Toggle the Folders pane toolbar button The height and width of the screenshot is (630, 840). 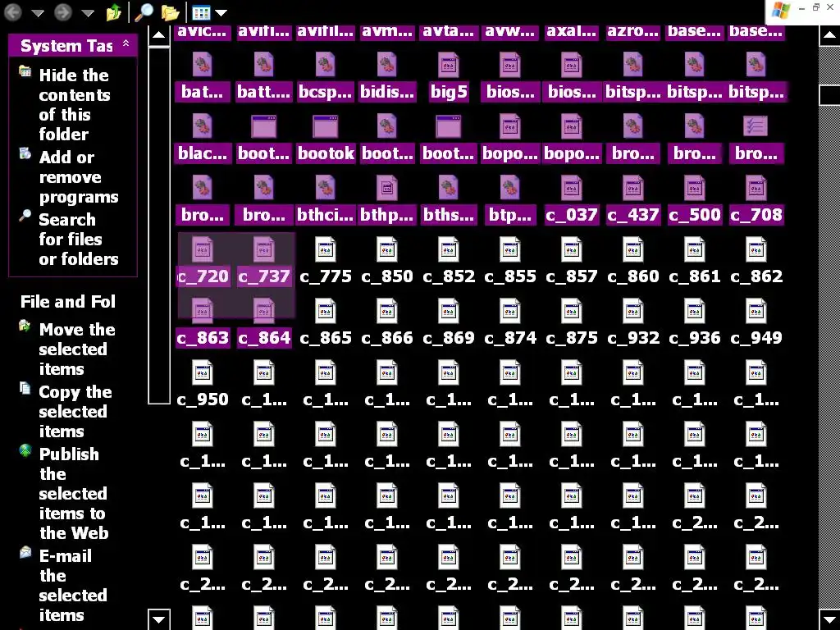pos(171,11)
